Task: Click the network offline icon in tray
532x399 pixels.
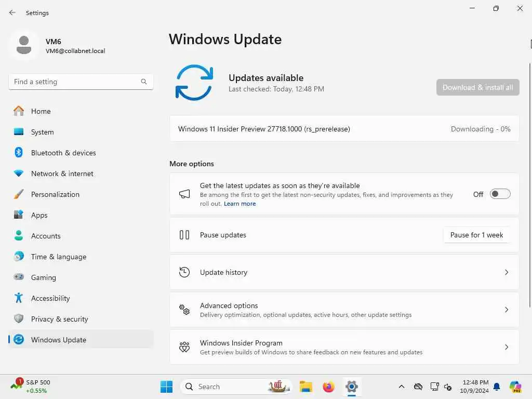Action: tap(434, 387)
